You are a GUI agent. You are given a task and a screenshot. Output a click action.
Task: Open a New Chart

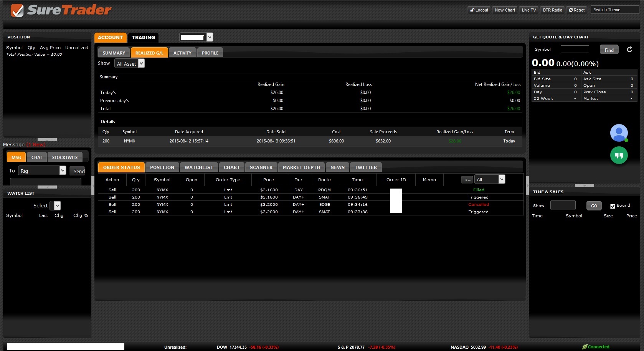point(505,10)
